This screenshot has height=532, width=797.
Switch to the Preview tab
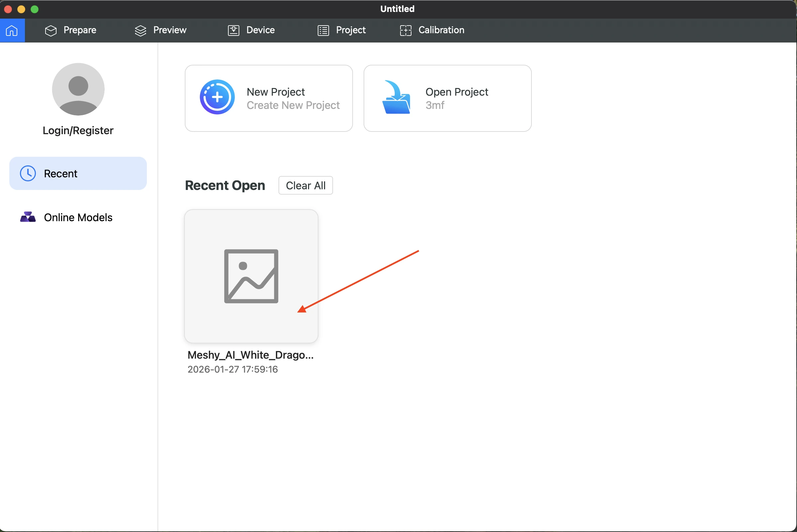coord(170,30)
